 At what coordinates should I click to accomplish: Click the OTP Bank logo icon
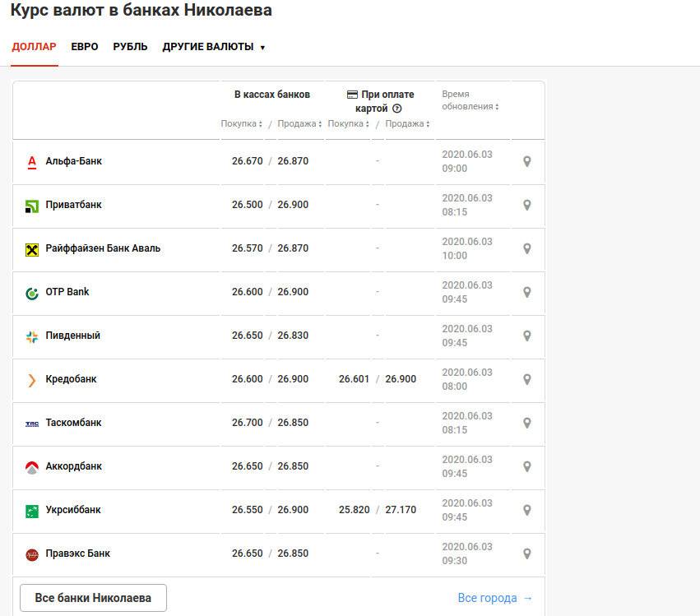click(x=32, y=294)
